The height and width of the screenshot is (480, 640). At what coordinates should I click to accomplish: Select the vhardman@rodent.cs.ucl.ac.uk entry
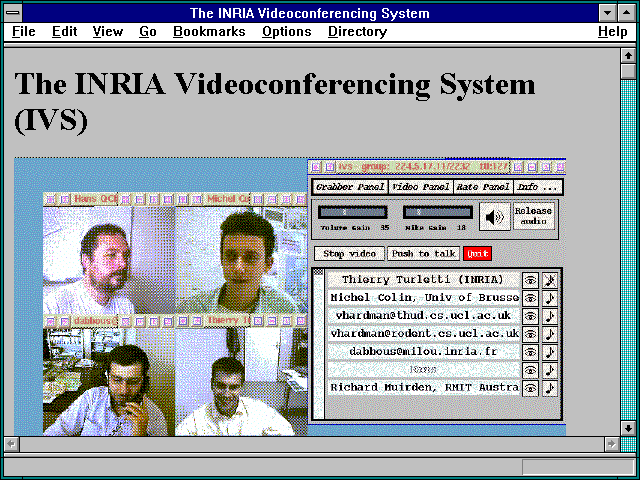click(x=424, y=334)
